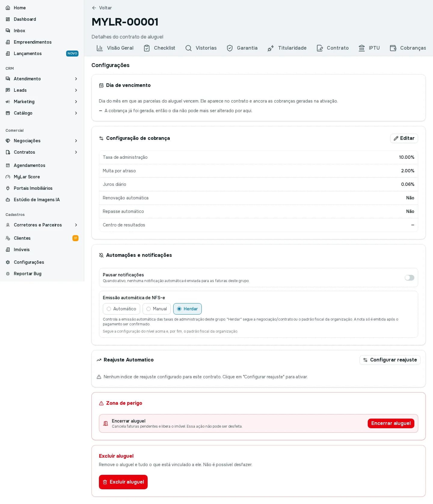This screenshot has height=504, width=433.
Task: Expand the Marketing submenu chevron
Action: (x=76, y=102)
